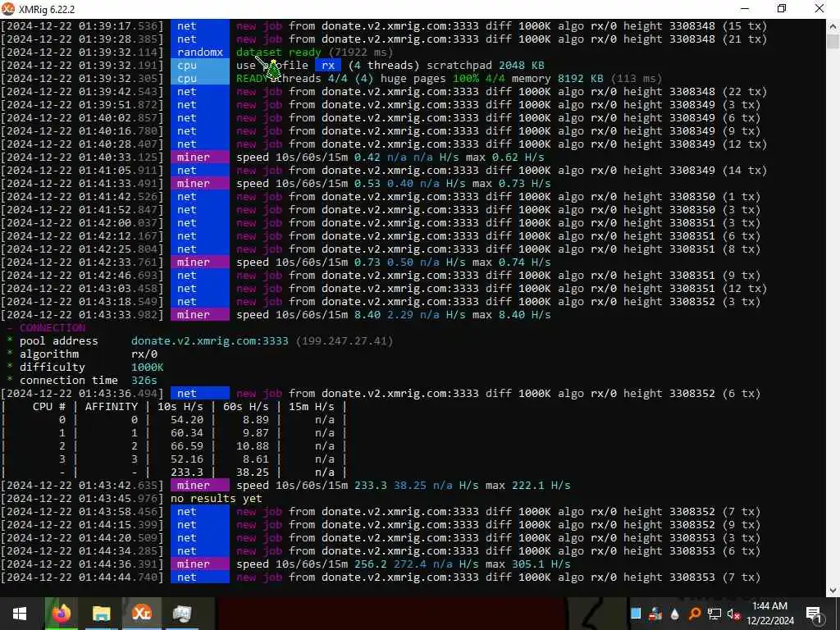Open File Explorer from the taskbar
840x630 pixels.
pos(101,614)
